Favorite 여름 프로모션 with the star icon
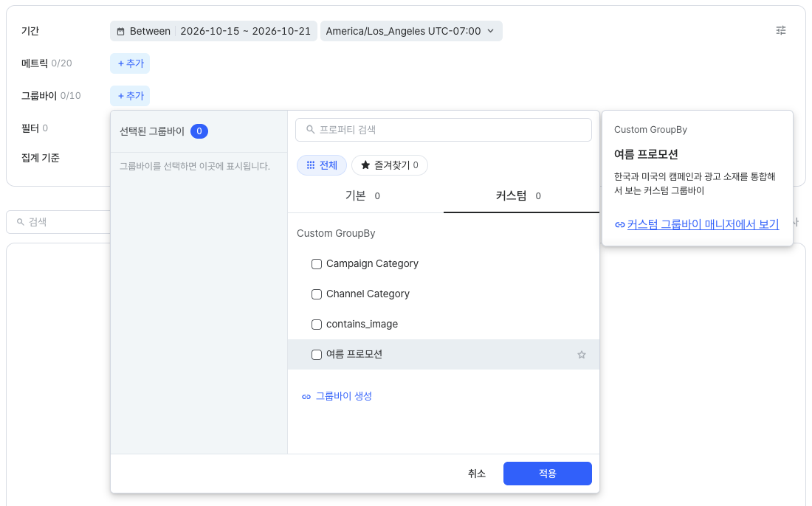Screen dimensions: 812x506 coord(581,354)
